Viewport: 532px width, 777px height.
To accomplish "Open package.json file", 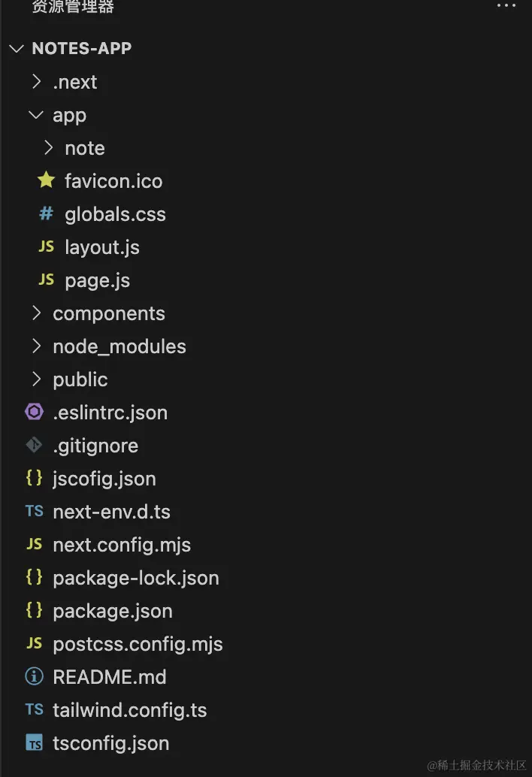I will click(113, 611).
